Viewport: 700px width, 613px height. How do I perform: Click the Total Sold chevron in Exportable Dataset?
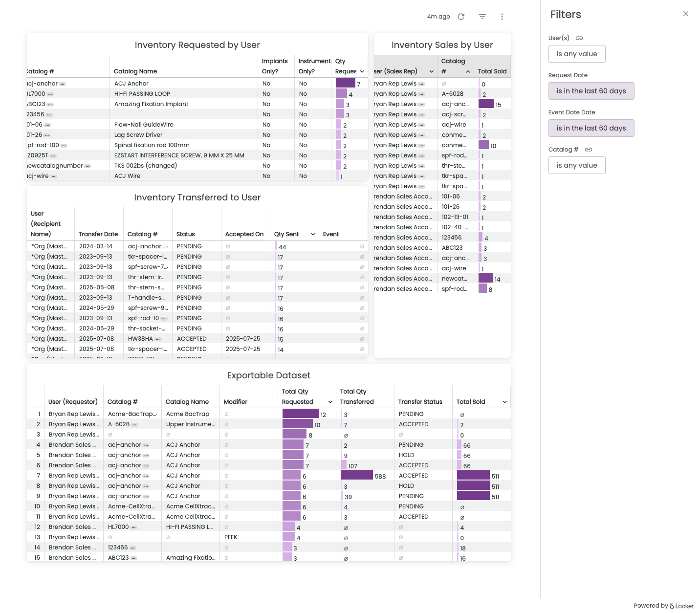pyautogui.click(x=504, y=402)
